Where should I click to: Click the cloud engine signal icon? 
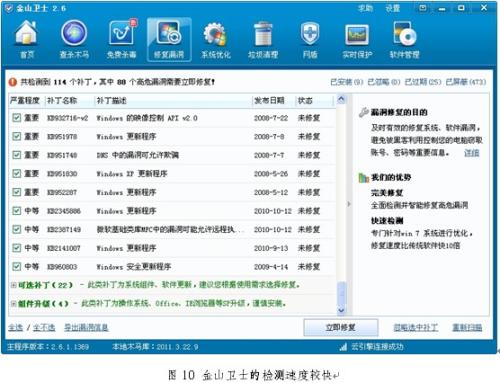(x=343, y=347)
